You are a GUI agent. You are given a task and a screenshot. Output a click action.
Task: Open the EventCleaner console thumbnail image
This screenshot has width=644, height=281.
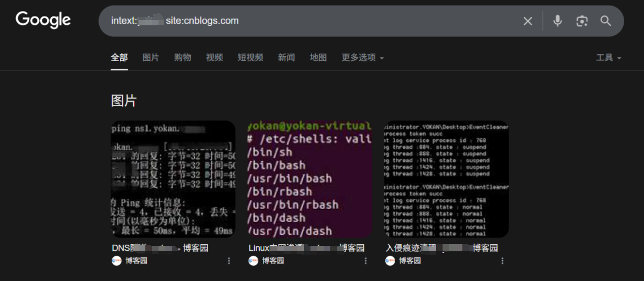446,179
